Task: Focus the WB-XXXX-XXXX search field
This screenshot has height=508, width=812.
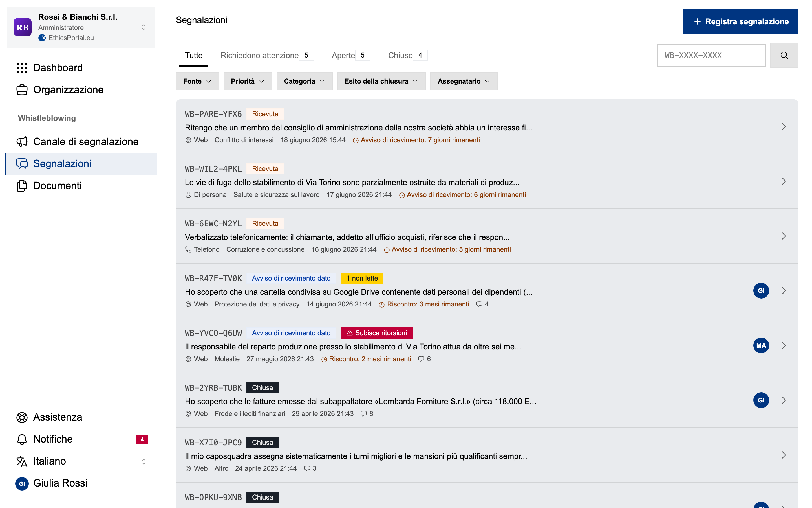Action: [x=711, y=55]
